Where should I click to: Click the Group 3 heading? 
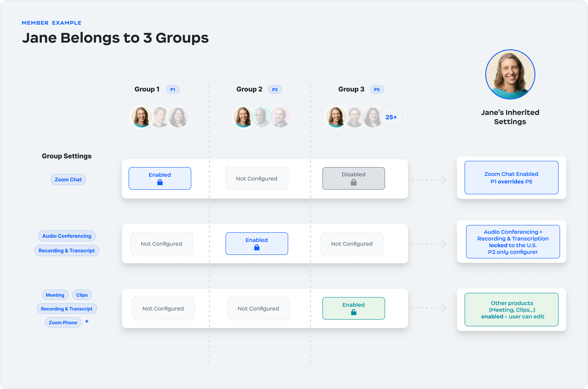351,89
